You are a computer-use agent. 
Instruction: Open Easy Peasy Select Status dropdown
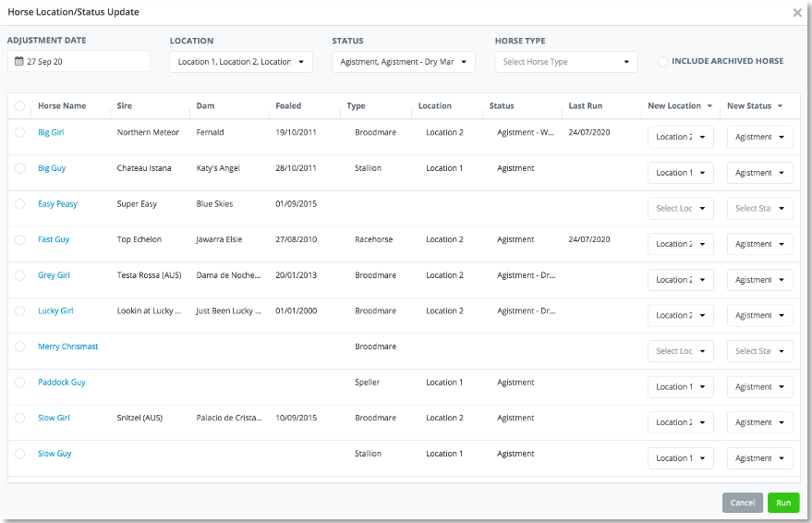(759, 209)
